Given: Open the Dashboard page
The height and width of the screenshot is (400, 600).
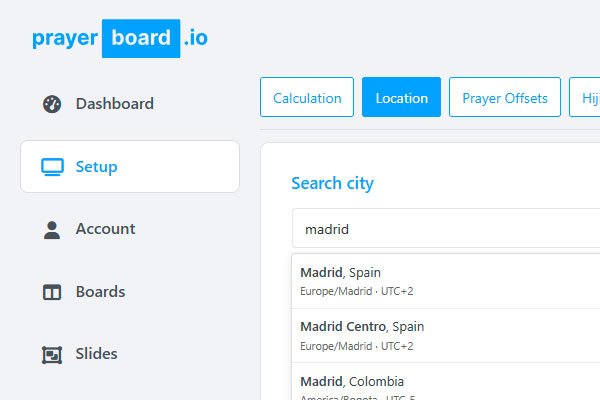Looking at the screenshot, I should point(115,104).
